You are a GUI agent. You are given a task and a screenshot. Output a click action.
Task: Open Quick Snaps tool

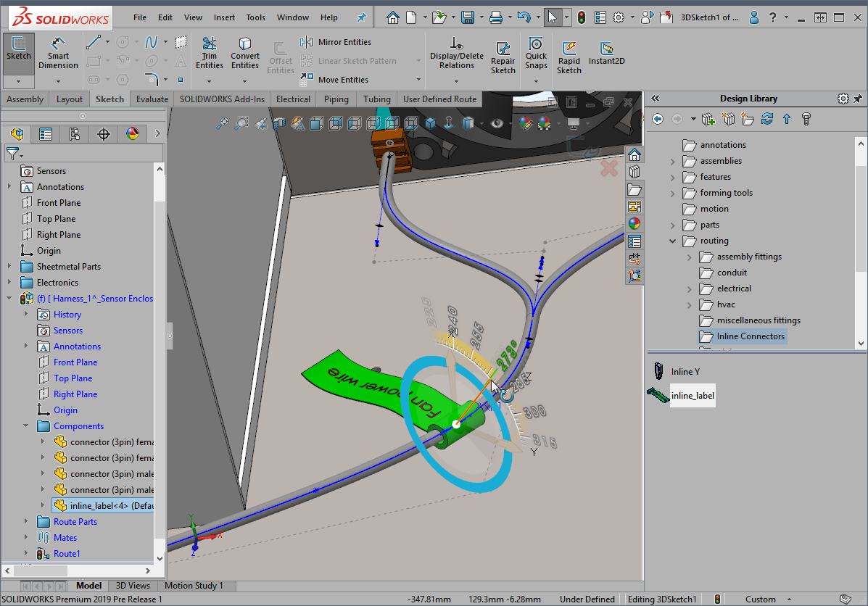(536, 53)
